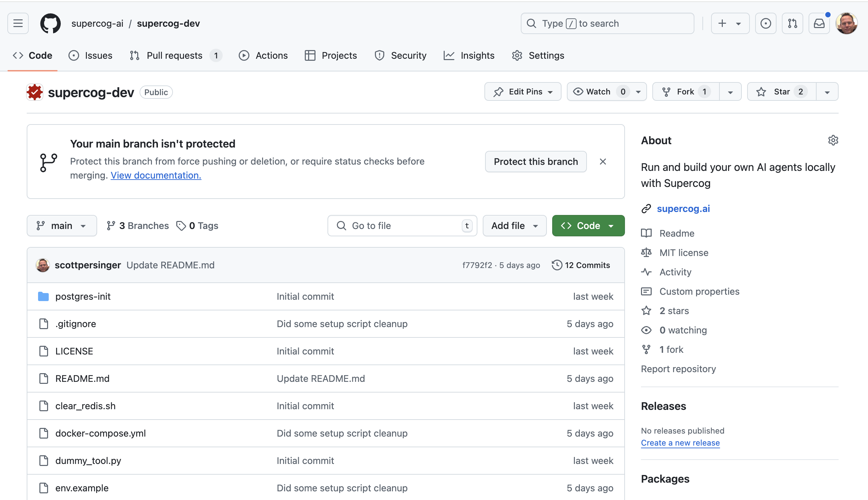Switch to the Insights tab
The image size is (868, 500).
[x=469, y=55]
